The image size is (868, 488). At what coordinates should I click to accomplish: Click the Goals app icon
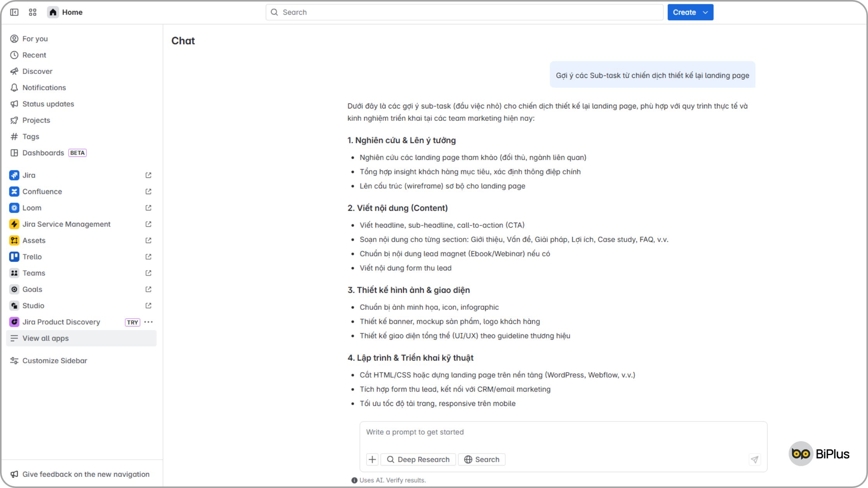point(14,289)
